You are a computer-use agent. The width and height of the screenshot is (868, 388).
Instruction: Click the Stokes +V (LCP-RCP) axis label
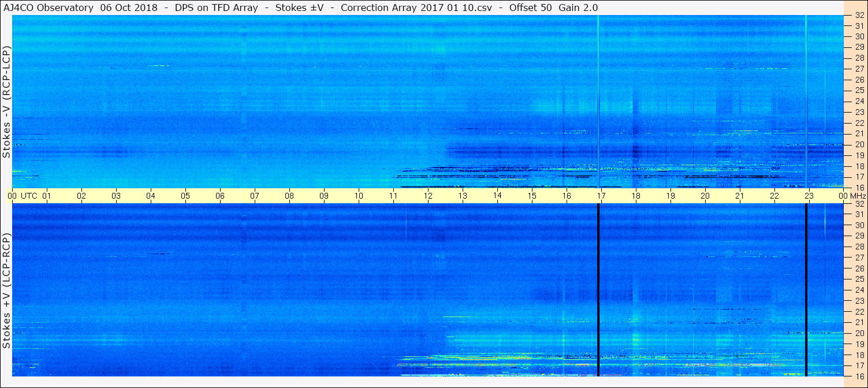(x=6, y=290)
